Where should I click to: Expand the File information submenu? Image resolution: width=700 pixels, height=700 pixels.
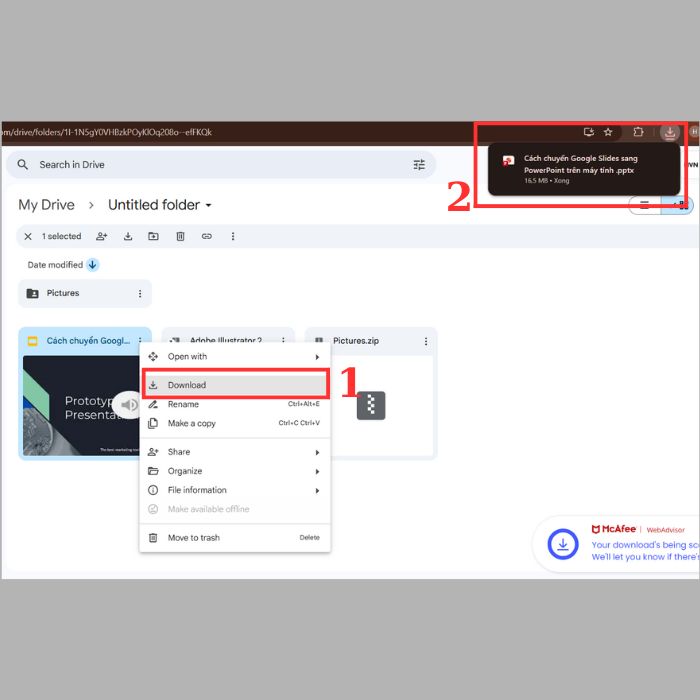click(235, 490)
